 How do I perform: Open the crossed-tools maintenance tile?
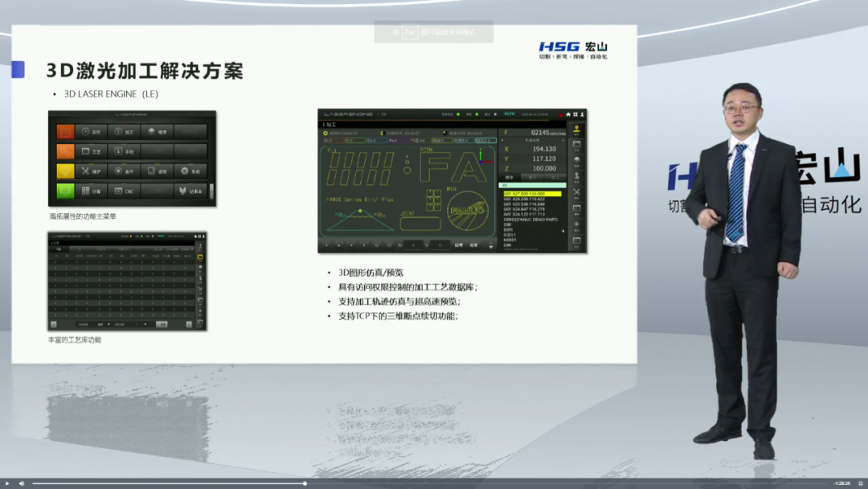(x=92, y=171)
